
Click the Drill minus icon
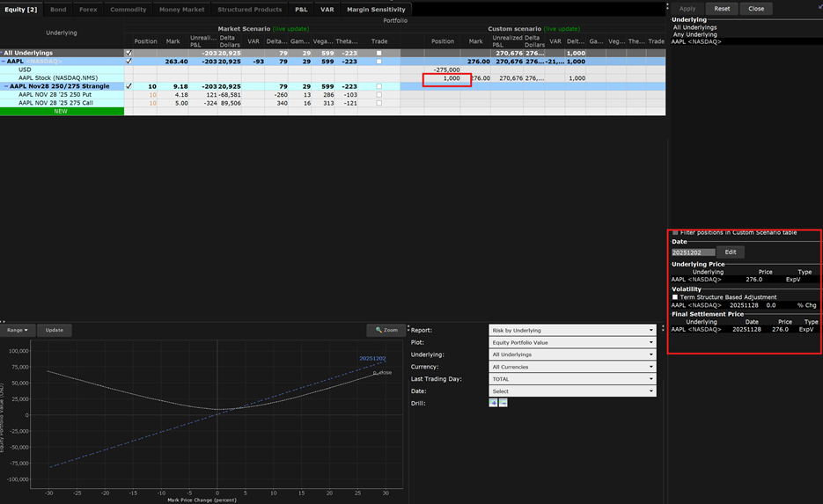503,403
